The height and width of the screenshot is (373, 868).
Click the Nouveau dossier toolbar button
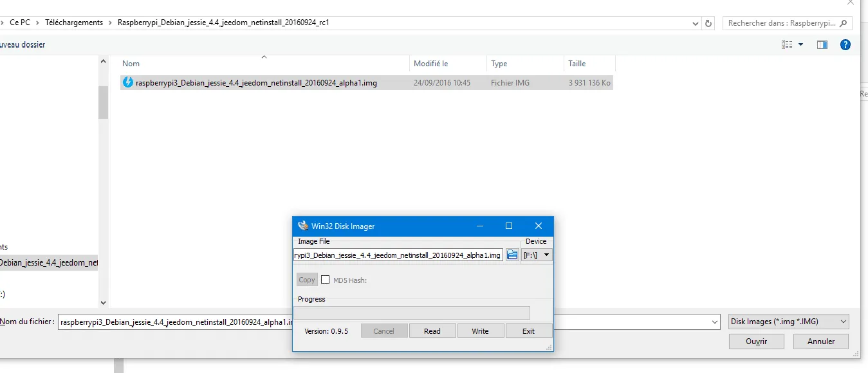point(23,44)
